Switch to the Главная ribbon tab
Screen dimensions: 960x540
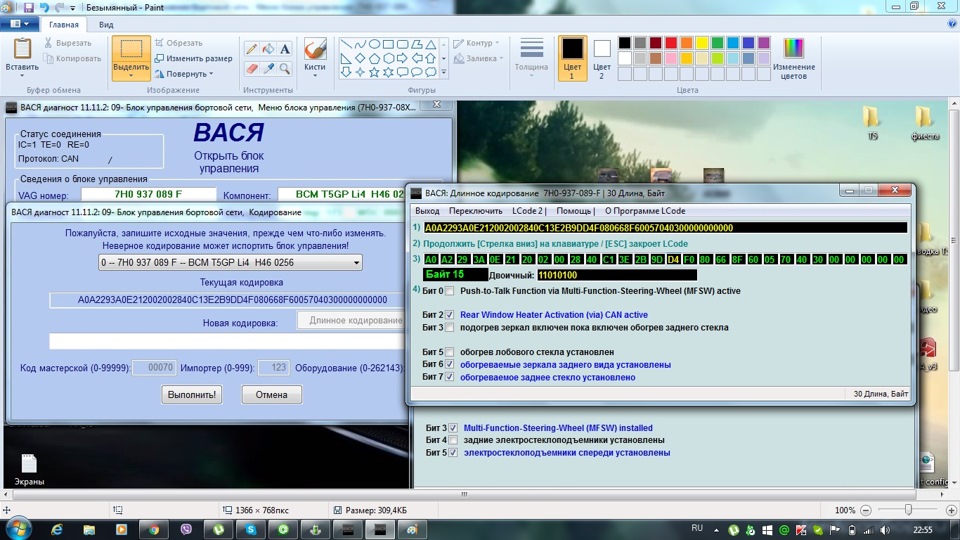click(x=64, y=24)
